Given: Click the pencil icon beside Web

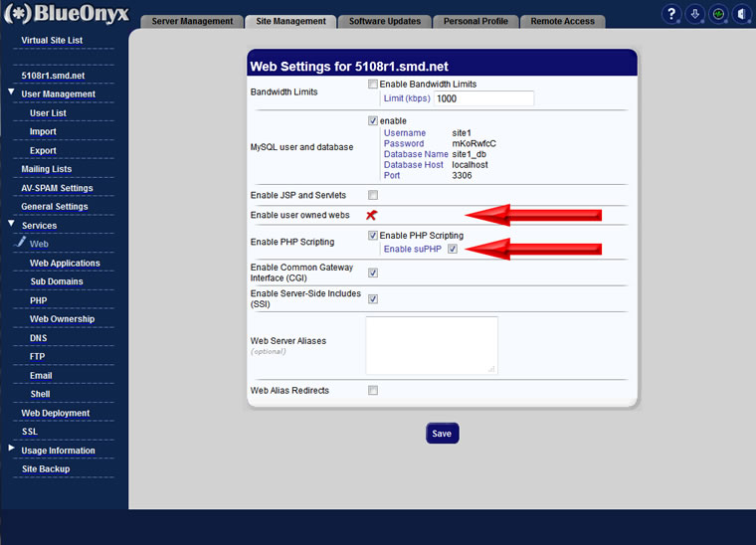Looking at the screenshot, I should [x=20, y=242].
